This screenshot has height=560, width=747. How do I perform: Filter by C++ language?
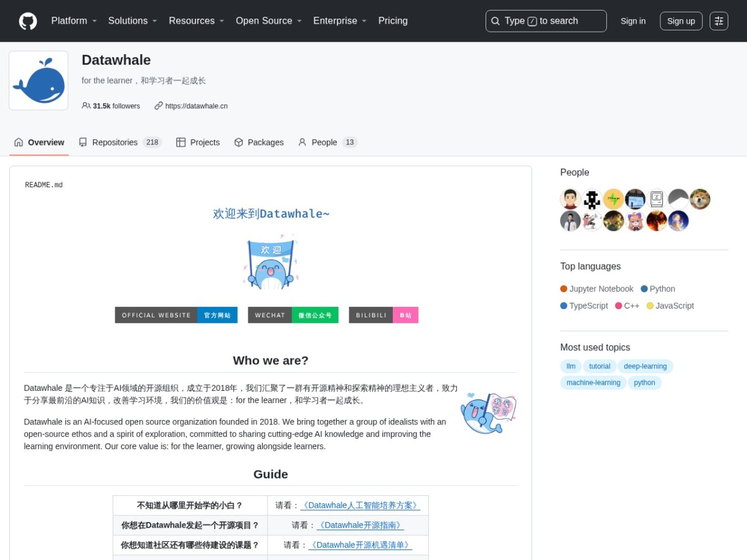coord(627,306)
